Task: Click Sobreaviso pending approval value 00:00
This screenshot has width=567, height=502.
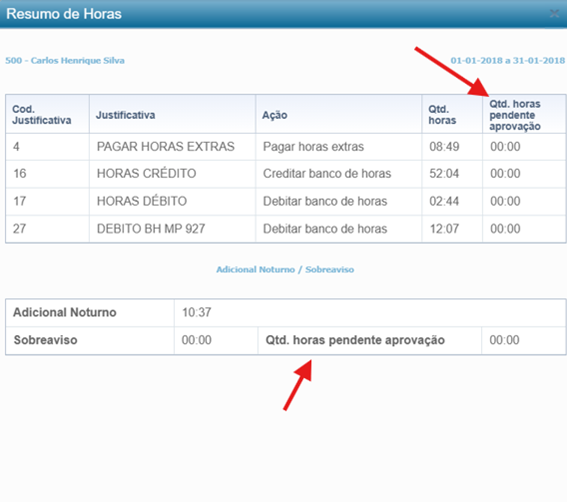Action: pos(504,340)
